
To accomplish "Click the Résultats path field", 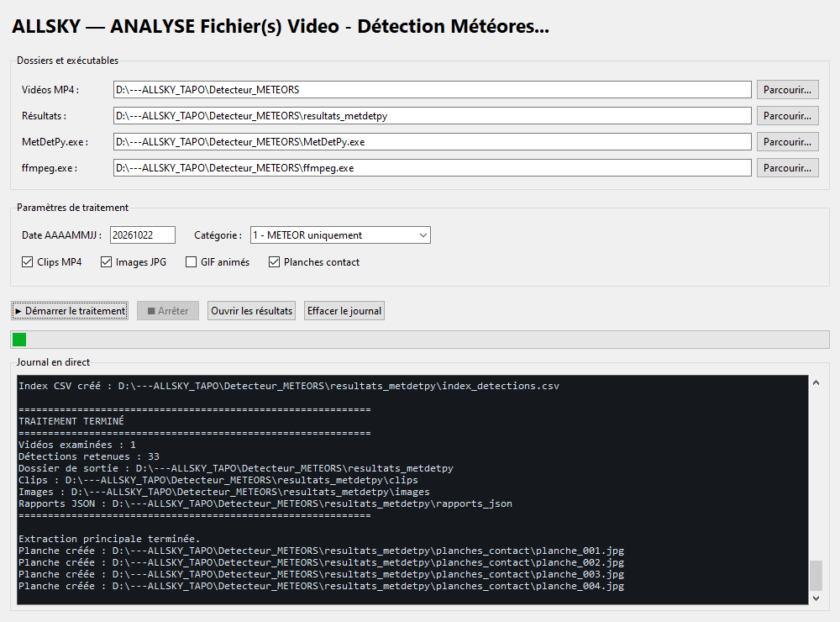I will click(x=433, y=116).
